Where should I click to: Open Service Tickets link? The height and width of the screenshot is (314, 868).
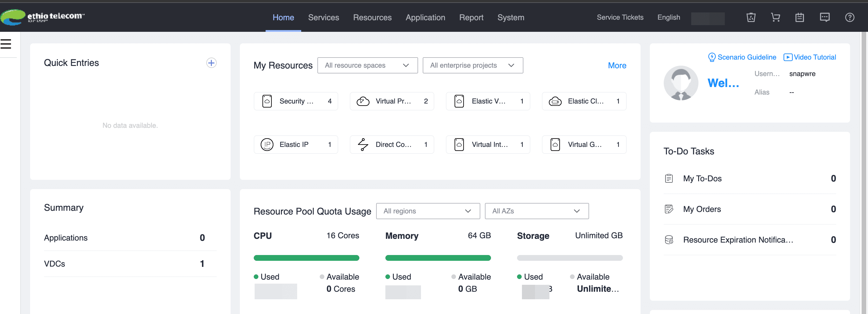[x=620, y=18]
